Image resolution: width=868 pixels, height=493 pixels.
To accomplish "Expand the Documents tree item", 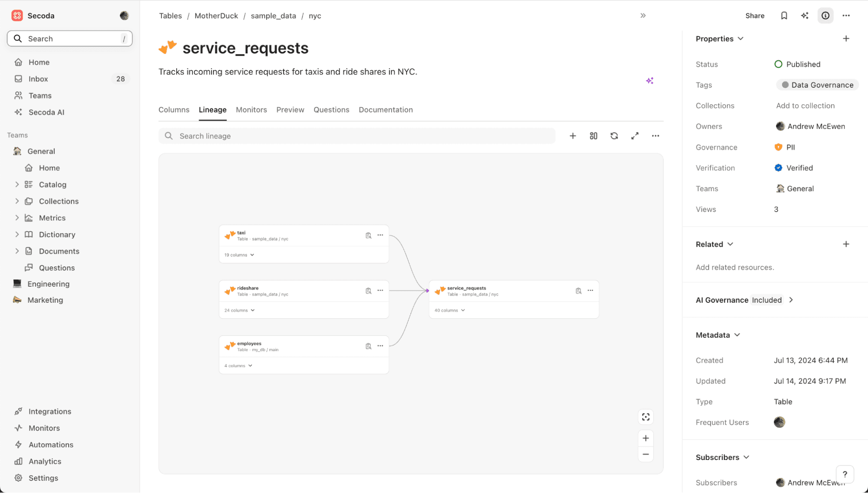I will 17,251.
